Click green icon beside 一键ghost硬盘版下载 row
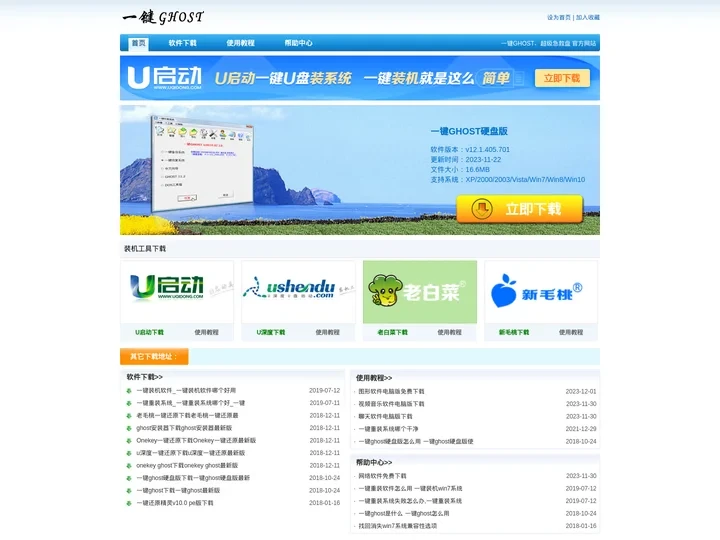The width and height of the screenshot is (720, 540). click(129, 478)
